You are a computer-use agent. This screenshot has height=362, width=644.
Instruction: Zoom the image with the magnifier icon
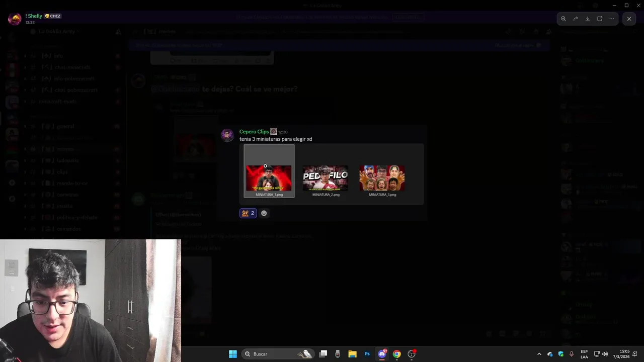pyautogui.click(x=563, y=19)
